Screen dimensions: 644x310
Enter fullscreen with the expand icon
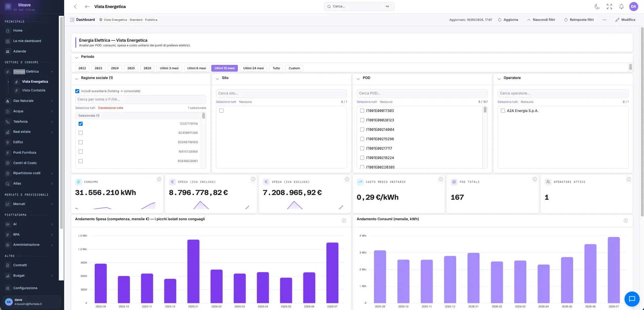point(609,6)
